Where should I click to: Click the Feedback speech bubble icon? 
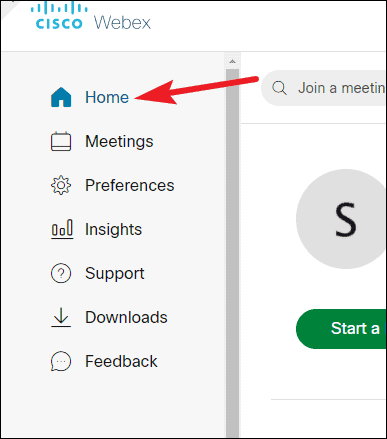click(61, 361)
